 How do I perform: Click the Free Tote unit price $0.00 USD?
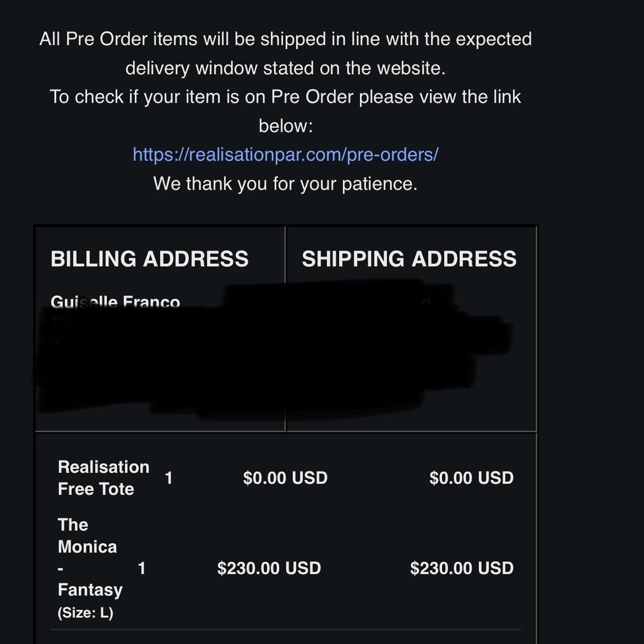[285, 478]
